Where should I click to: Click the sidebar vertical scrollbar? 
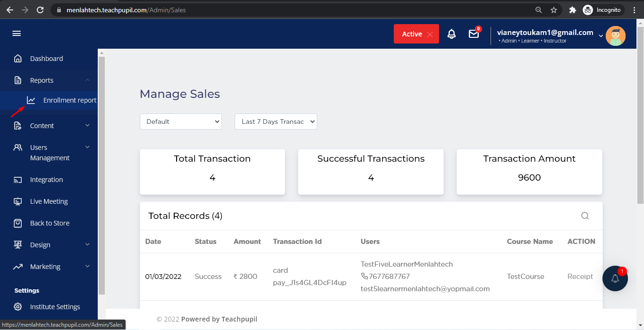point(101,175)
